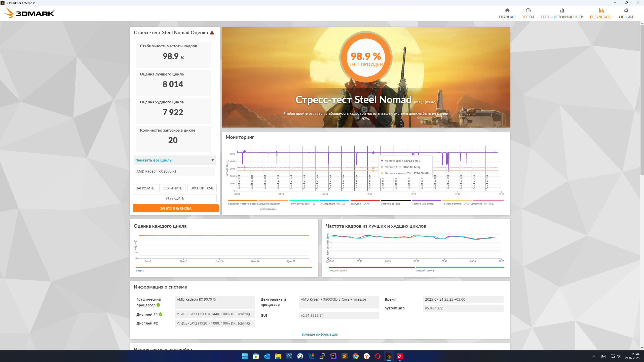The image size is (644, 362).
Task: Open the ENG language selector
Action: [x=603, y=356]
